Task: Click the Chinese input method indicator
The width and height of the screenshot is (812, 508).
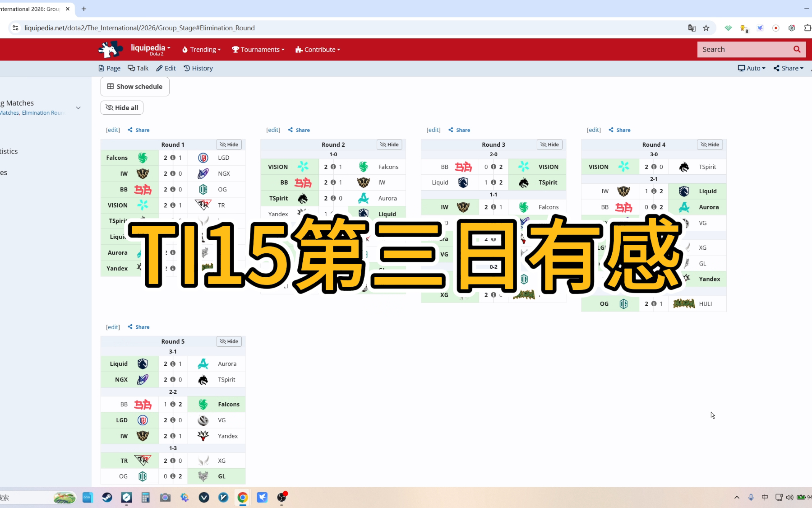Action: click(765, 497)
